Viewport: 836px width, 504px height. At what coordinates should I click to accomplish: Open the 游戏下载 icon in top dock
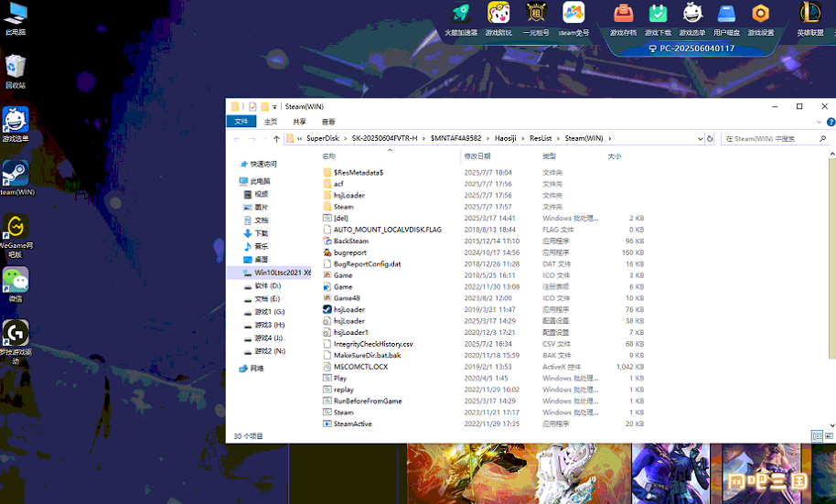[x=658, y=13]
